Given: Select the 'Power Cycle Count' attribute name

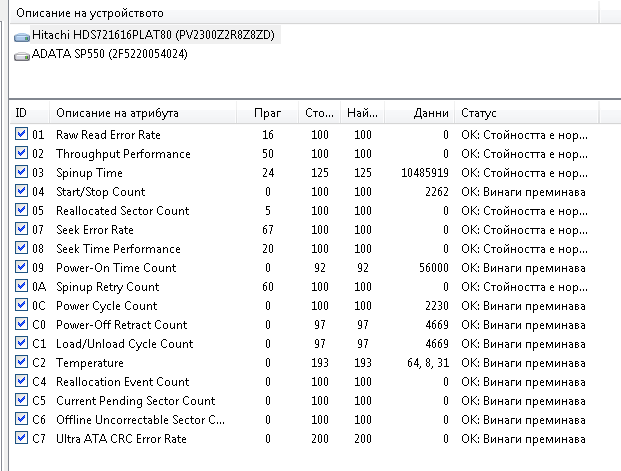Looking at the screenshot, I should 107,306.
